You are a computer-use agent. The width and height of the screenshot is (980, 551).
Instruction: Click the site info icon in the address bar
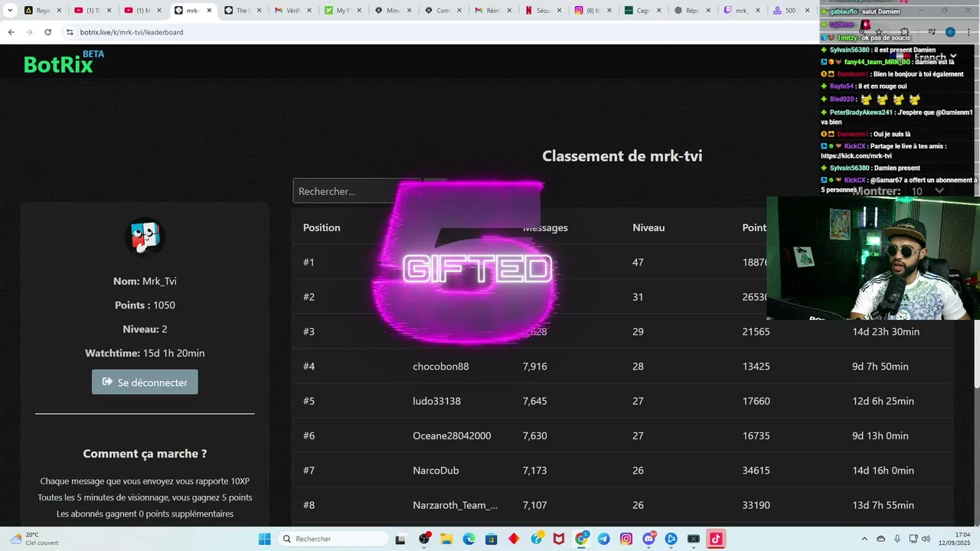70,32
